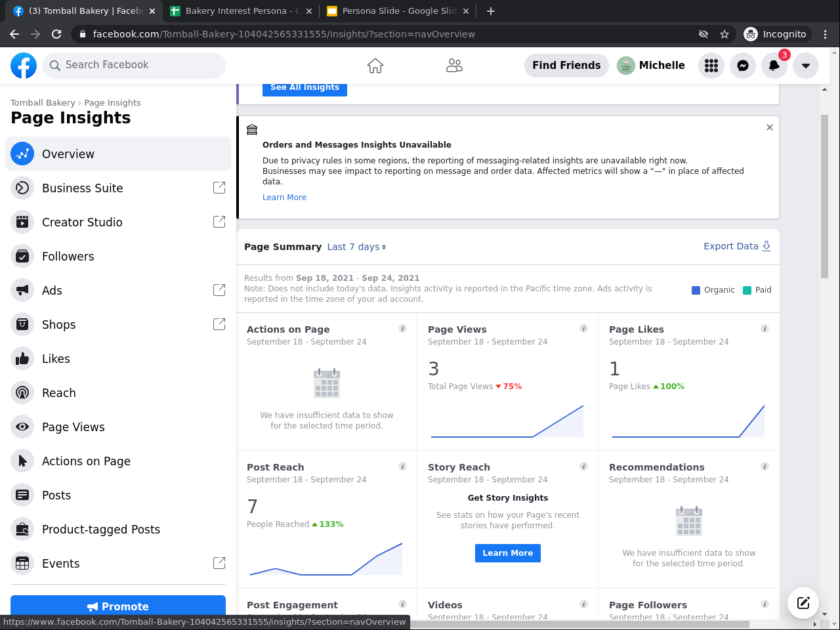Open the Account dropdown arrow
This screenshot has width=840, height=630.
click(x=806, y=66)
